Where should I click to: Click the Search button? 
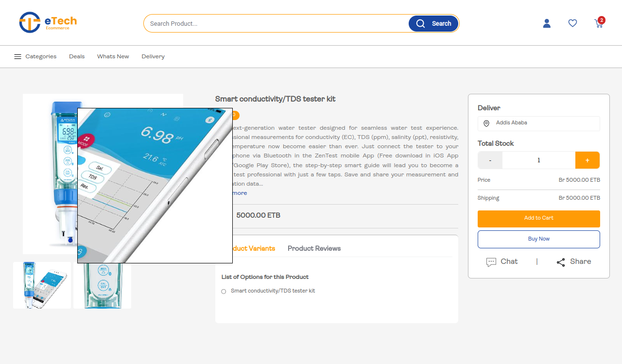433,23
